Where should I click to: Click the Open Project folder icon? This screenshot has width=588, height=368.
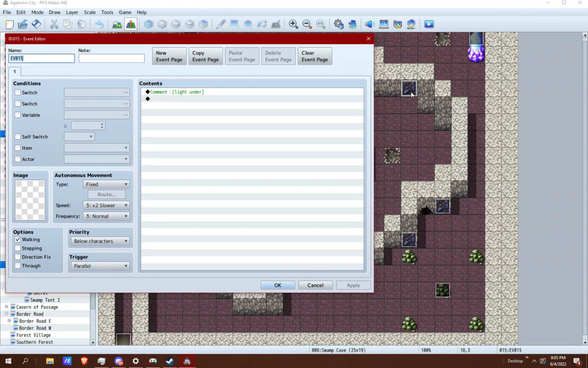23,24
